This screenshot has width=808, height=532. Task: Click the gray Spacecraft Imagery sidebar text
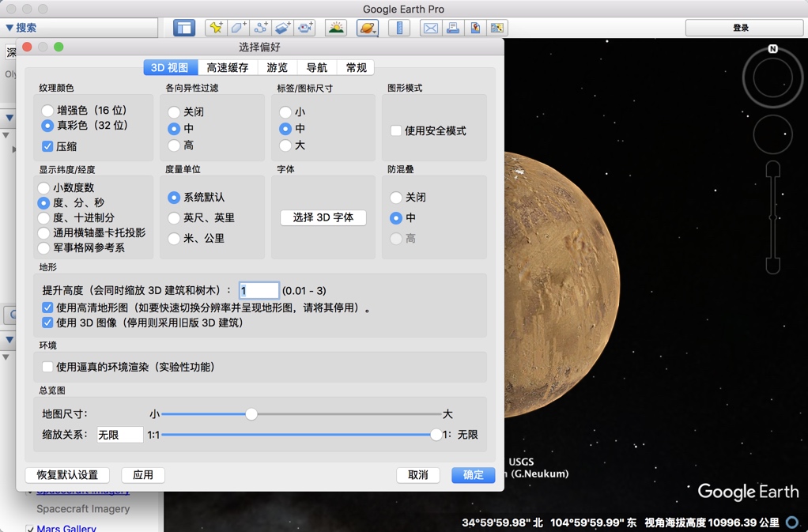tap(83, 509)
